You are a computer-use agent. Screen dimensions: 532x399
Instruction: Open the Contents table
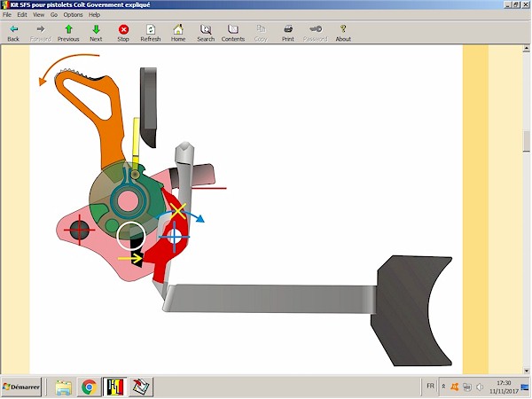[x=233, y=32]
